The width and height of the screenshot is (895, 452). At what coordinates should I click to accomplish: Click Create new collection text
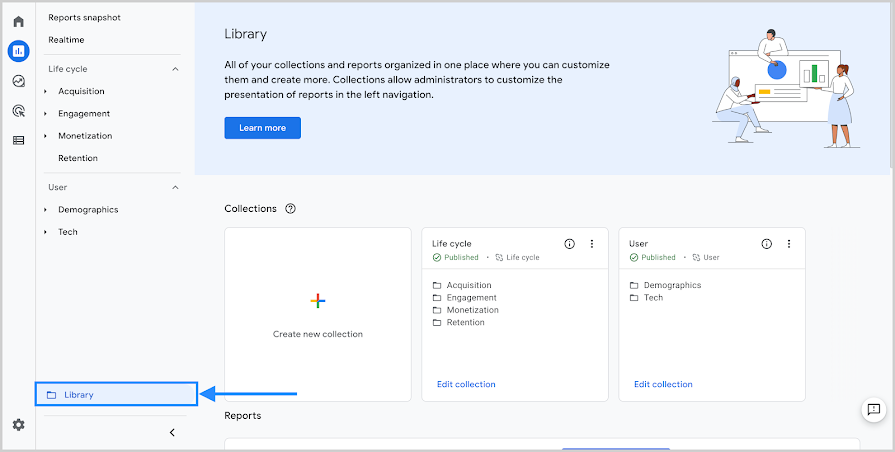click(318, 334)
